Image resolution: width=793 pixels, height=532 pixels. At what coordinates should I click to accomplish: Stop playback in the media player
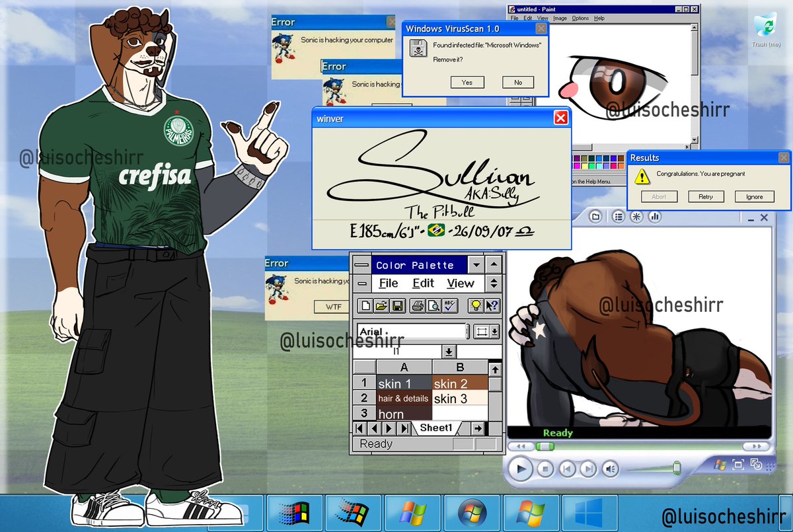(545, 470)
